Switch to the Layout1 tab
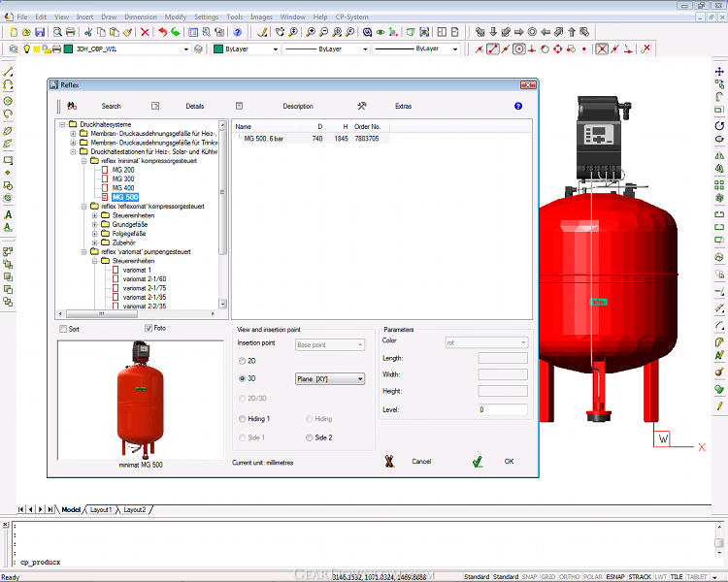 pos(101,509)
